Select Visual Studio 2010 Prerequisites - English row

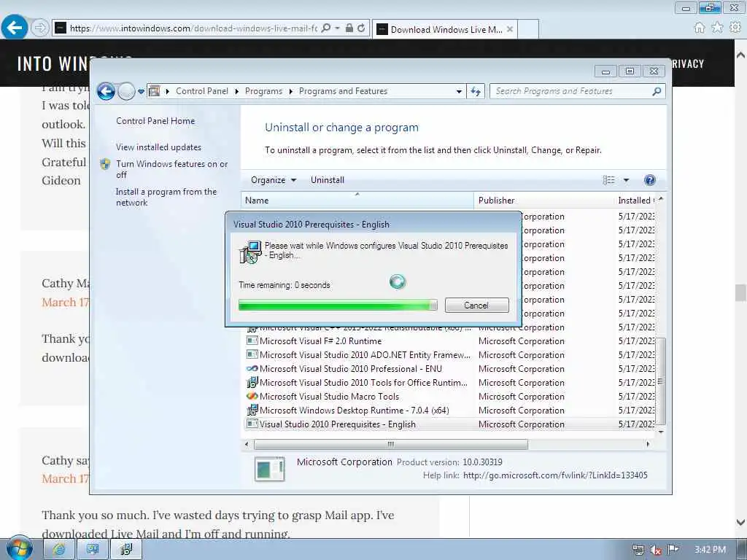[449, 424]
